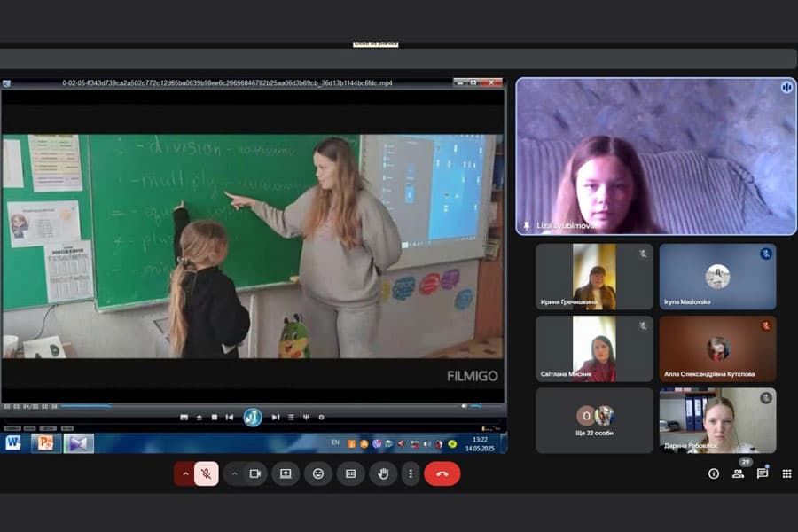The height and width of the screenshot is (532, 798).
Task: Skip to next track in media player
Action: [276, 417]
